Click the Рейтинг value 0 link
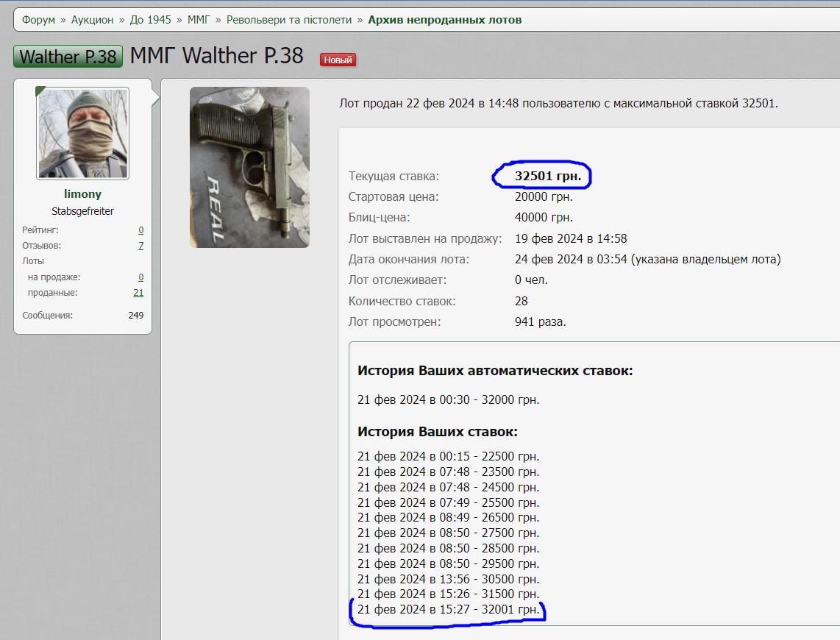Screen dimensions: 840x640 click(x=140, y=230)
